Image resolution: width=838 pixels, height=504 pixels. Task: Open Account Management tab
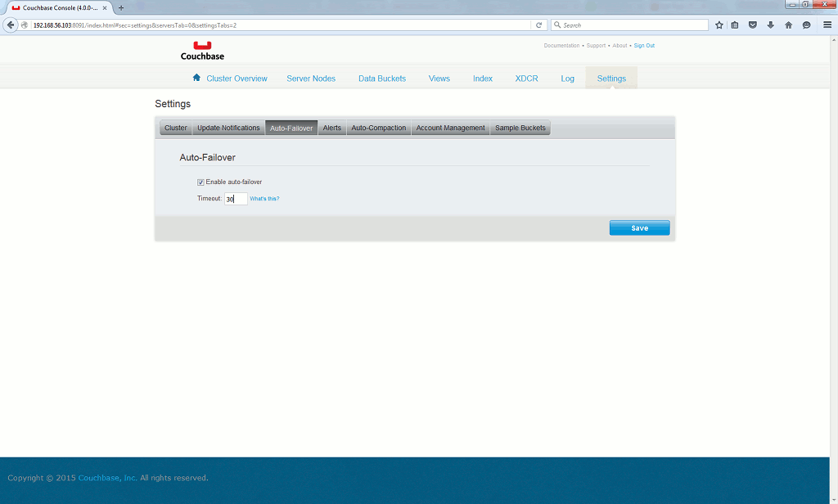tap(451, 128)
